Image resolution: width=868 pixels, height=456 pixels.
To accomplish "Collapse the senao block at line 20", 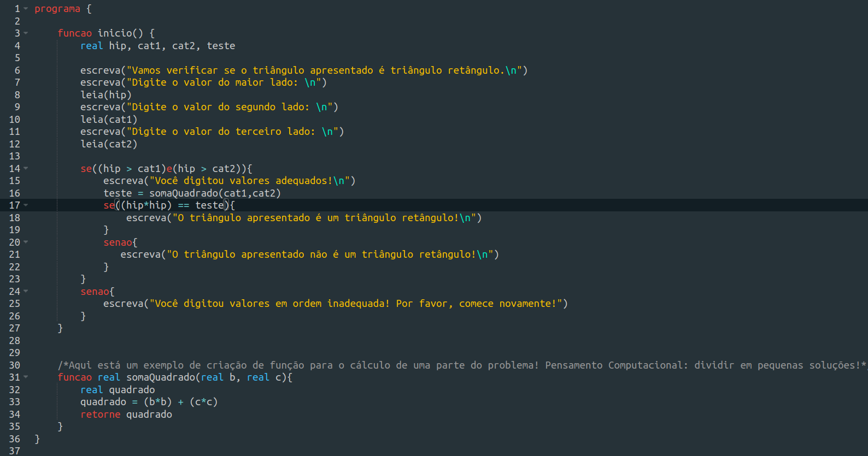I will pyautogui.click(x=26, y=242).
